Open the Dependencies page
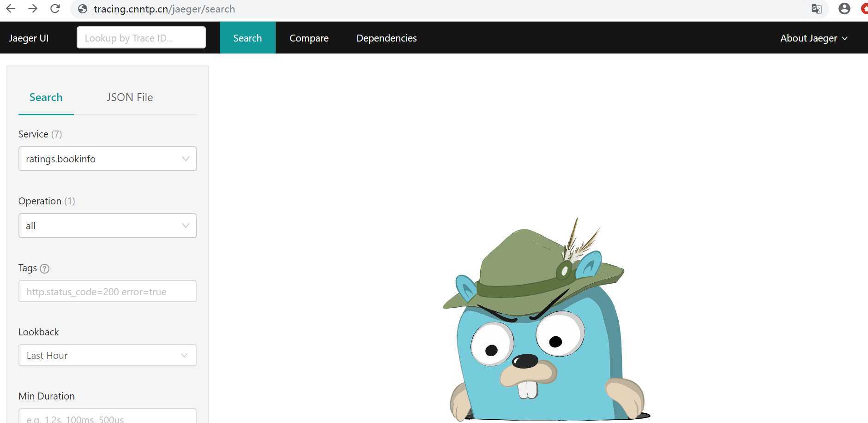The height and width of the screenshot is (423, 868). [x=386, y=38]
